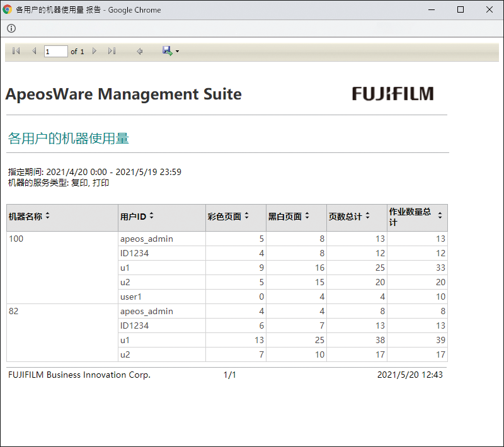Click the export save disk icon
Image resolution: width=504 pixels, height=447 pixels.
tap(167, 51)
